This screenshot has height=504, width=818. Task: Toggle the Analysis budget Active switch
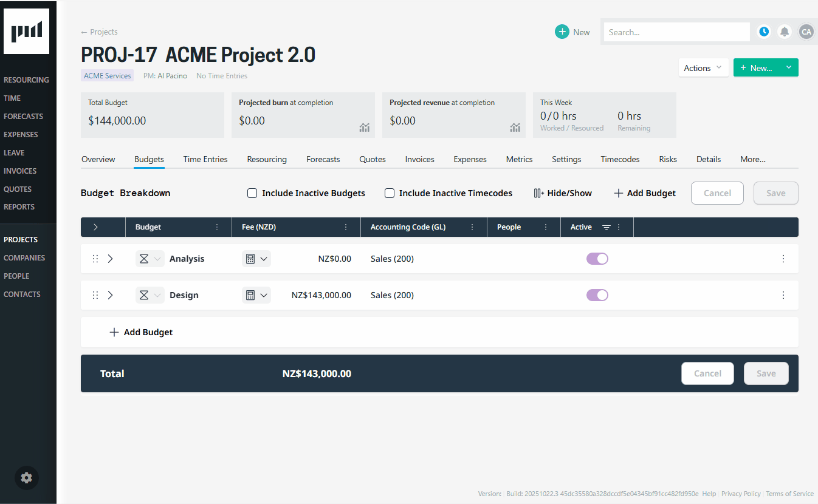point(597,259)
